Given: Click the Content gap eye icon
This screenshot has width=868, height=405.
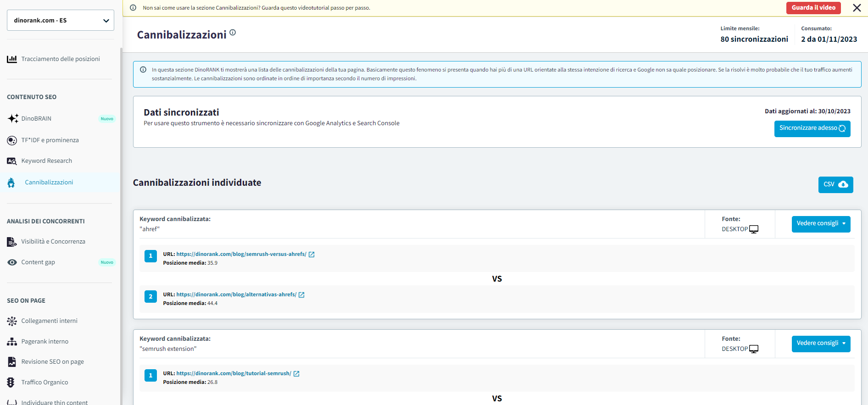Looking at the screenshot, I should [x=12, y=262].
